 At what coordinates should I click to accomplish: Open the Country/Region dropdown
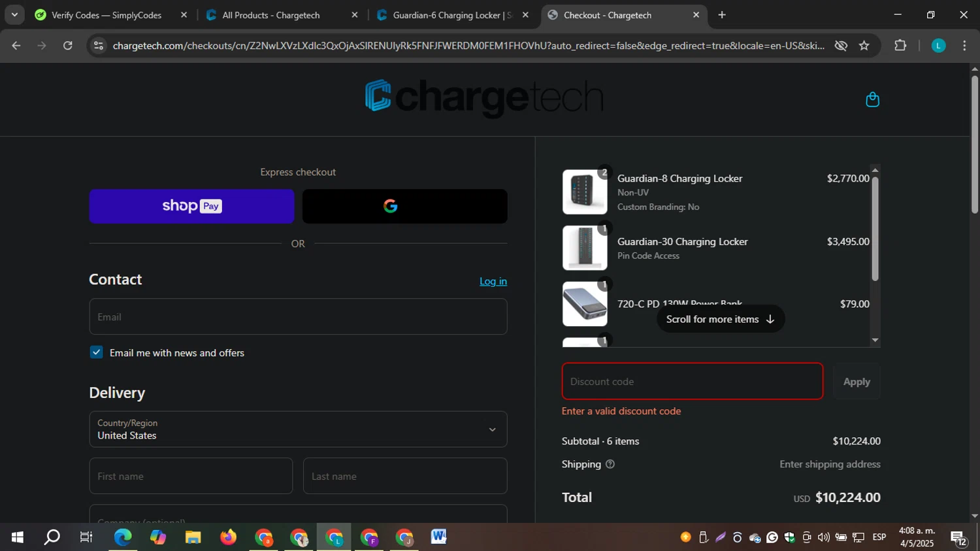click(x=298, y=429)
